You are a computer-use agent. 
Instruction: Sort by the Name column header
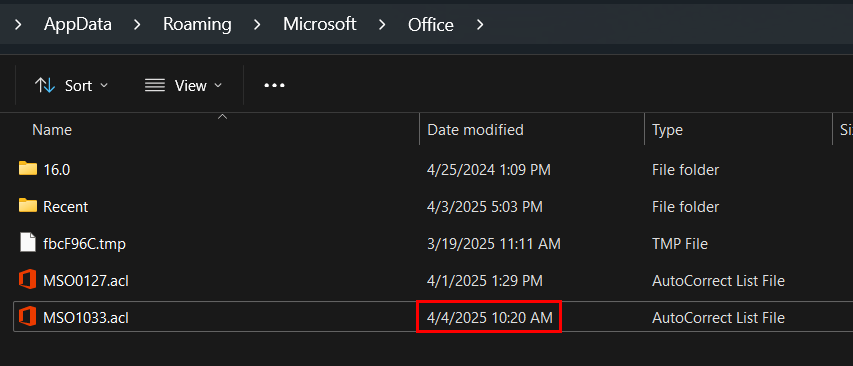(52, 129)
